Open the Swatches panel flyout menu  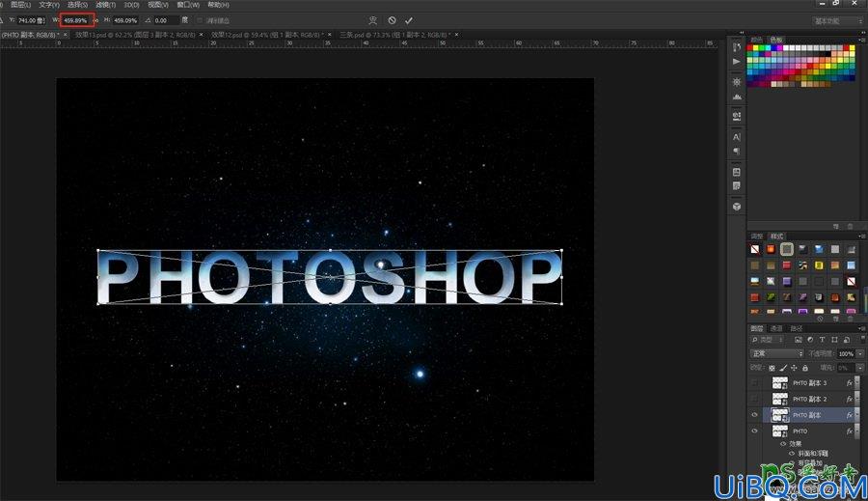coord(862,40)
